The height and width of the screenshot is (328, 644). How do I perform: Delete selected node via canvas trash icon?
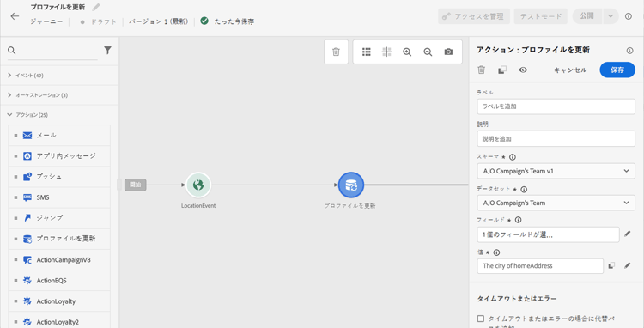pyautogui.click(x=336, y=52)
